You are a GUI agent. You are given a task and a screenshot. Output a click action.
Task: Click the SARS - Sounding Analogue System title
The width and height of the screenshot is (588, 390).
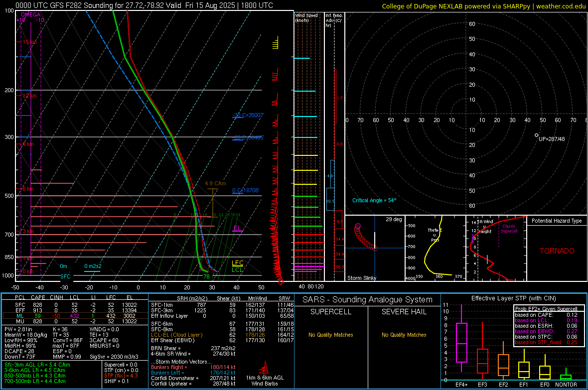click(367, 300)
